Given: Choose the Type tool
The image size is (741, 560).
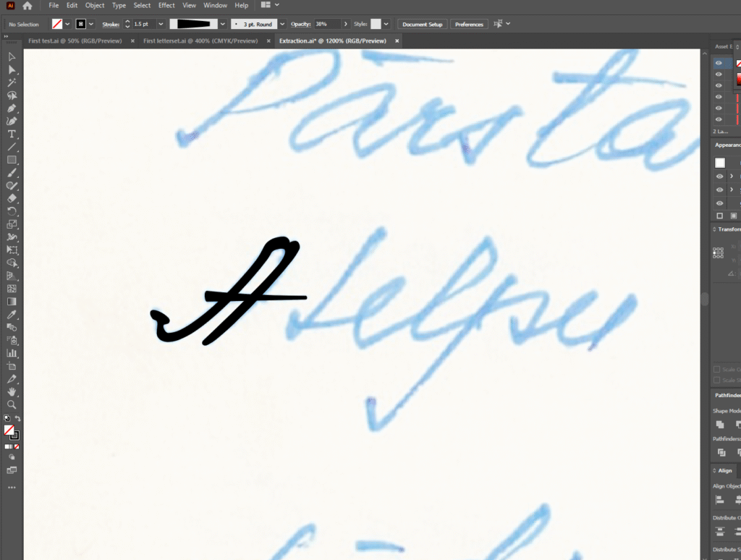Looking at the screenshot, I should 12,134.
